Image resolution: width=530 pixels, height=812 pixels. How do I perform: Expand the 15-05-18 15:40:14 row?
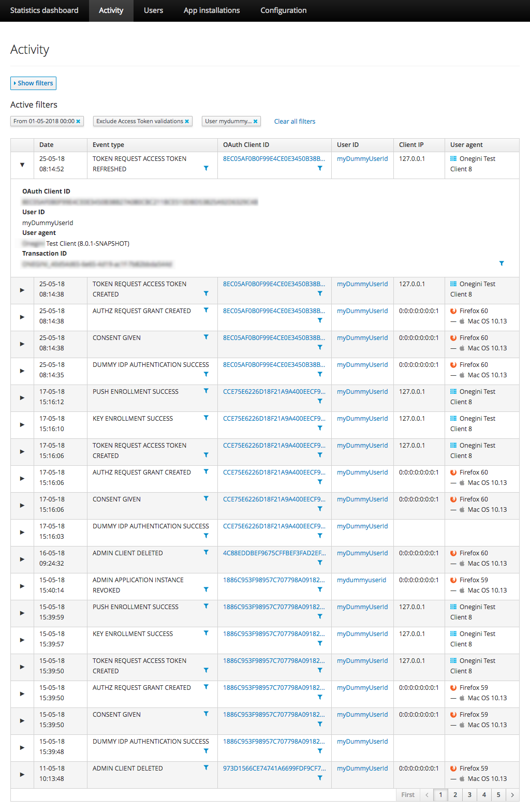(x=22, y=586)
